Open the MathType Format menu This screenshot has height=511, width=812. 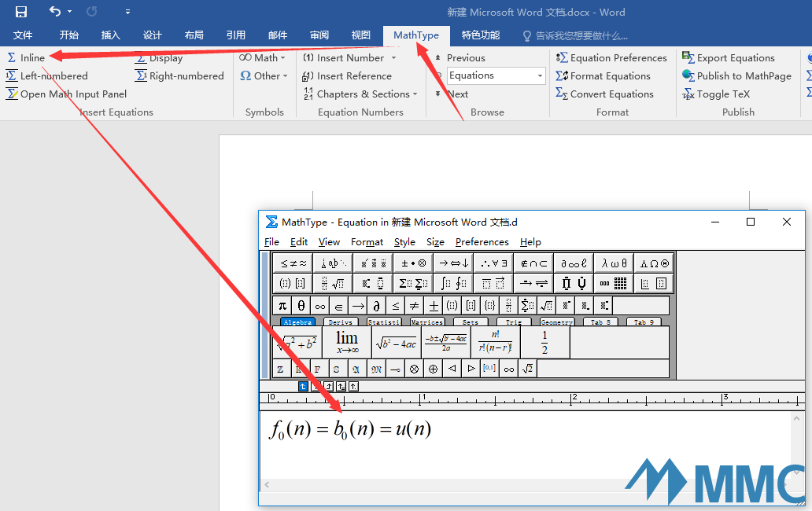[367, 242]
